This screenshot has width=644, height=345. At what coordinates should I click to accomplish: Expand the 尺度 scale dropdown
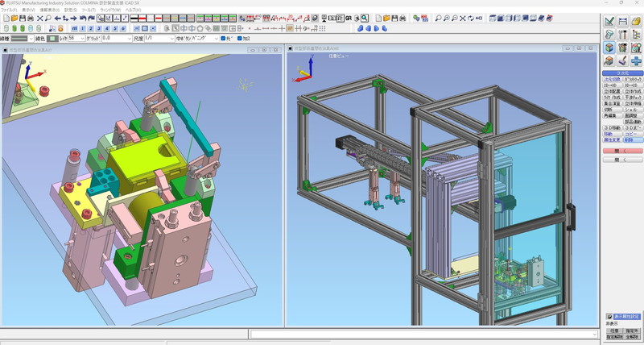171,38
